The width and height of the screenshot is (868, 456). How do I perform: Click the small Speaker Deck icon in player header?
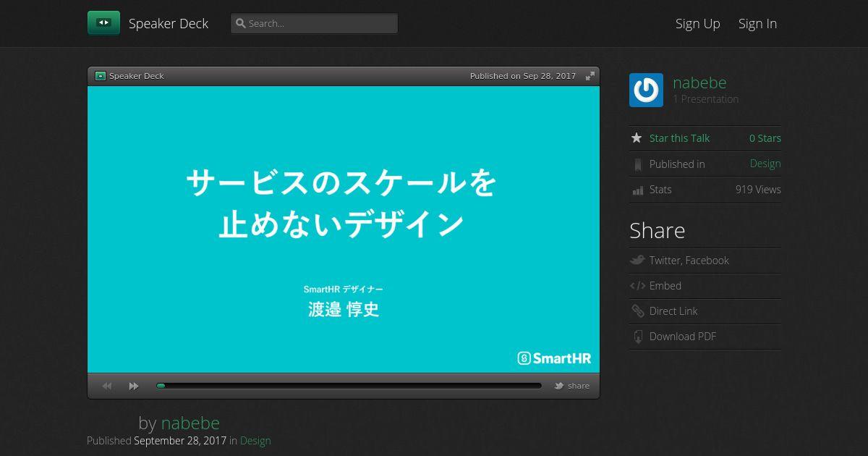[101, 76]
